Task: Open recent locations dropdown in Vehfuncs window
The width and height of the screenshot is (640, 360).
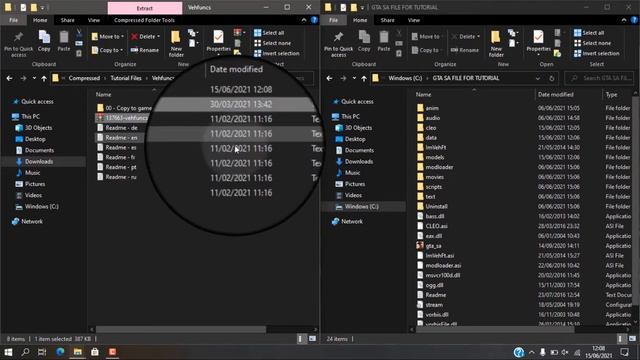Action: pos(34,78)
